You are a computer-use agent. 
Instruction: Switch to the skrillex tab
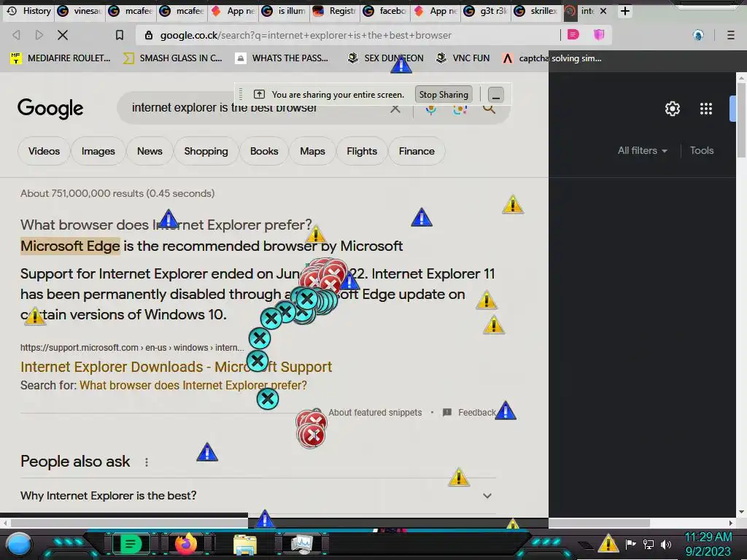[x=538, y=11]
